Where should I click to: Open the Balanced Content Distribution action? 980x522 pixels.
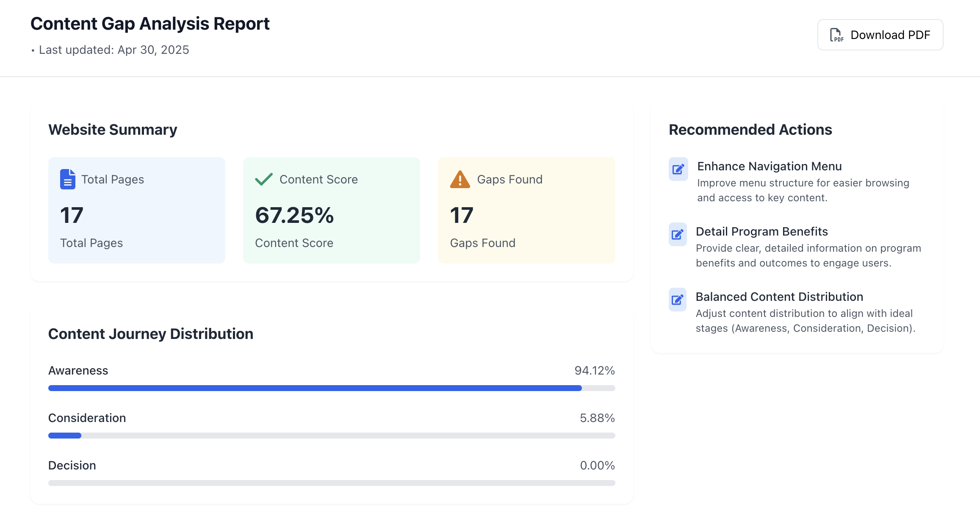779,297
